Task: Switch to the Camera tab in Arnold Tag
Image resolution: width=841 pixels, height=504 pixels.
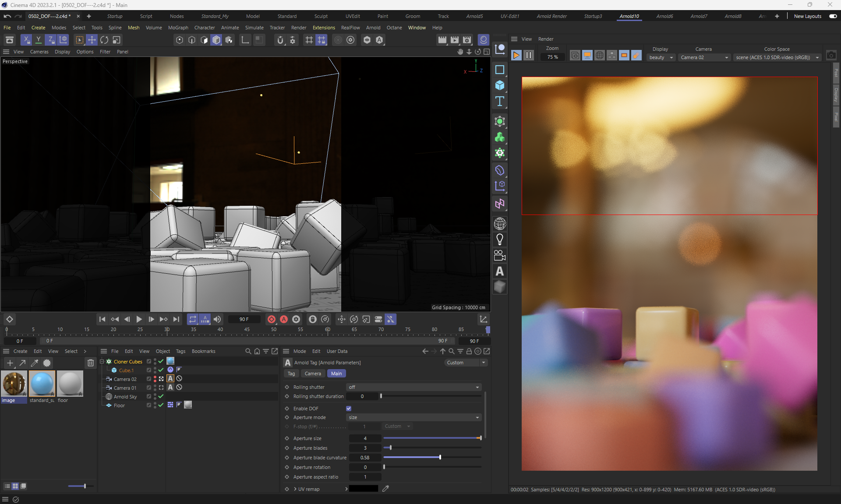Action: [313, 374]
